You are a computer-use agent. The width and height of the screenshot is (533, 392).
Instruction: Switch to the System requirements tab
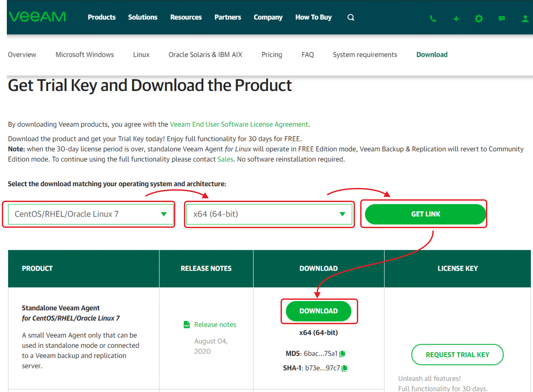365,55
